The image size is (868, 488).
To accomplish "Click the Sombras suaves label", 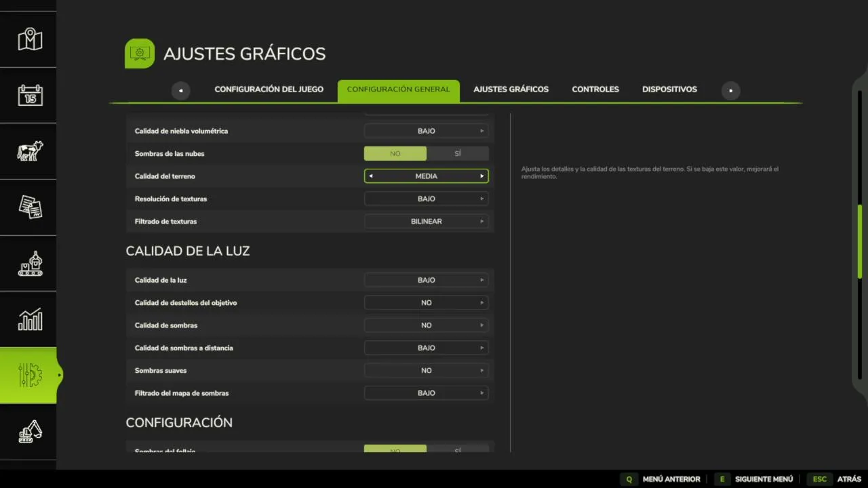I will (161, 371).
